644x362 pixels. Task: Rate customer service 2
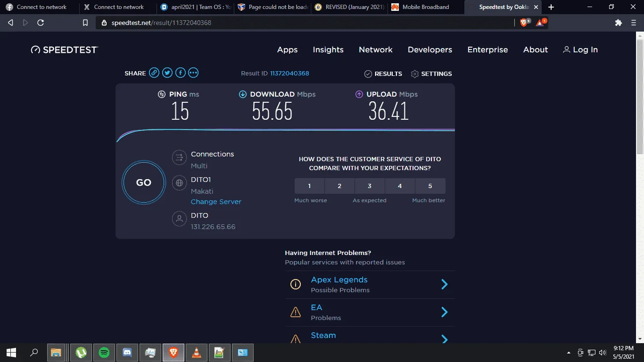339,186
